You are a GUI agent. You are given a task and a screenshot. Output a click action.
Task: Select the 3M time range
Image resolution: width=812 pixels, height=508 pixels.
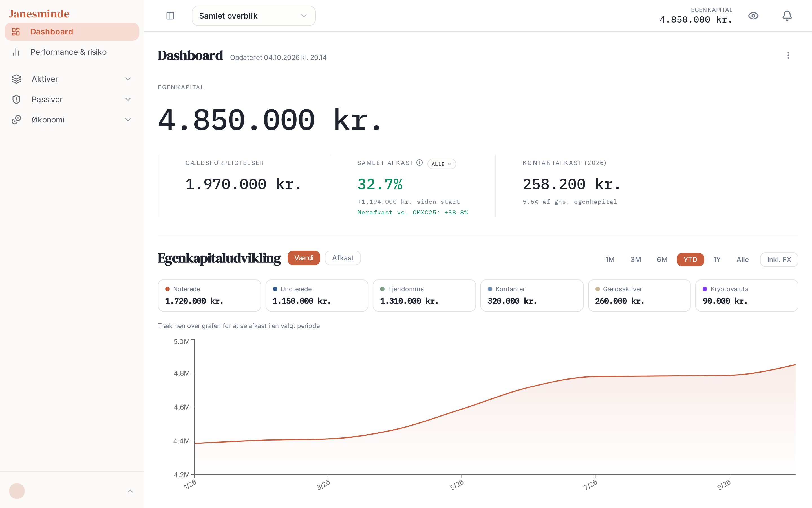pyautogui.click(x=636, y=259)
